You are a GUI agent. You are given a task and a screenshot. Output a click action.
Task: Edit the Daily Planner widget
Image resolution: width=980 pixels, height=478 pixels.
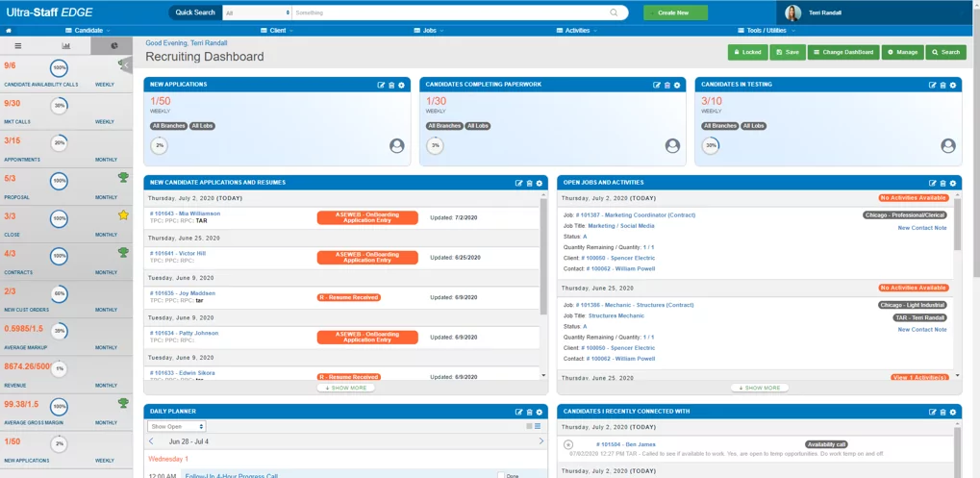(518, 412)
